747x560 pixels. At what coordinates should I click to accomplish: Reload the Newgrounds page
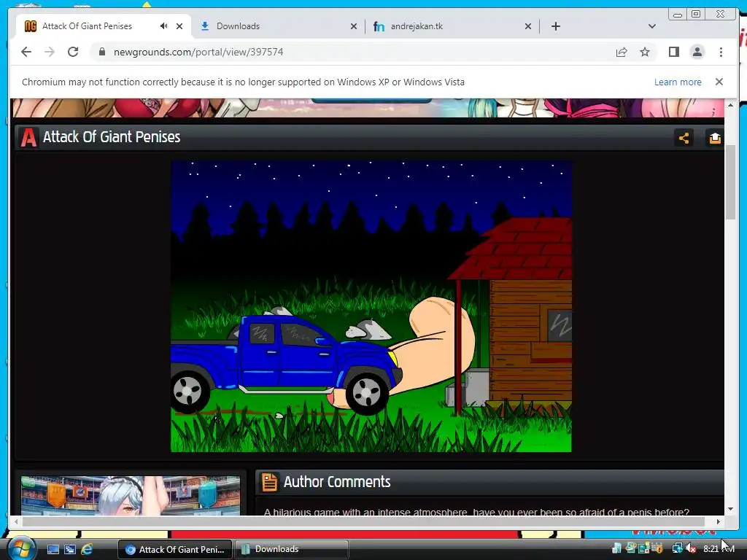point(73,52)
